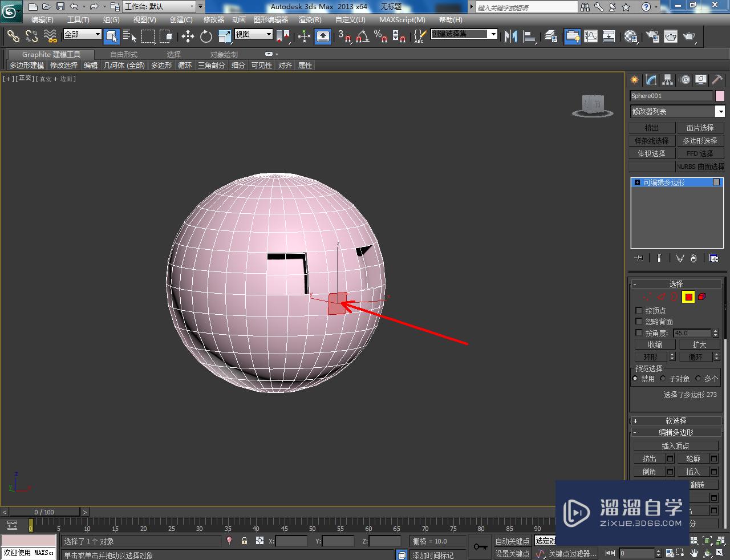
Task: Toggle the Angle Snap icon
Action: pyautogui.click(x=362, y=36)
